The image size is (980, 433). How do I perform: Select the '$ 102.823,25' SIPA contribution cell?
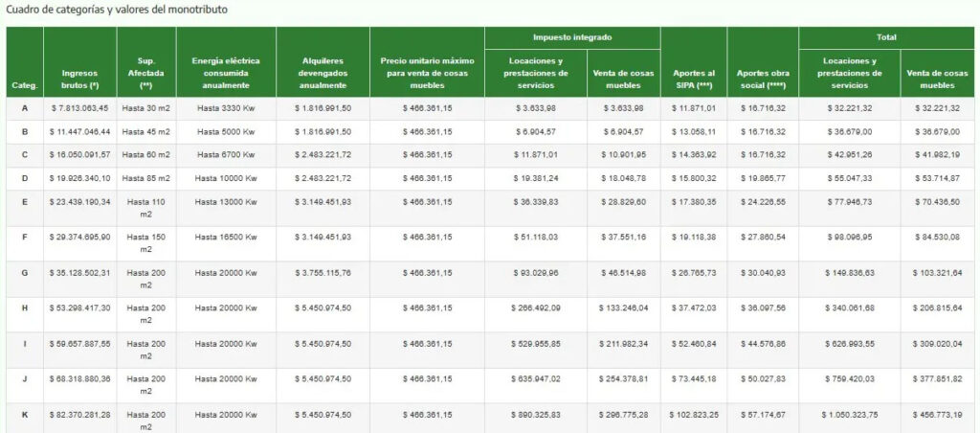(693, 414)
